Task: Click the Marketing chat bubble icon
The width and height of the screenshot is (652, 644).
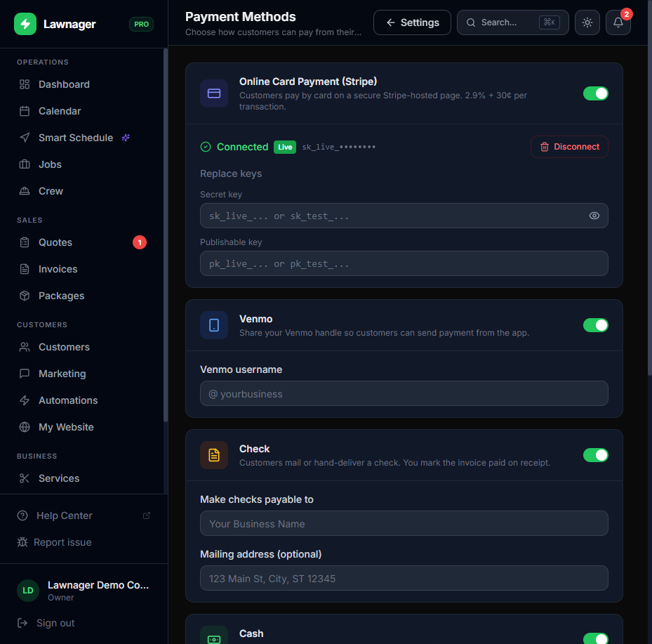Action: (x=25, y=374)
